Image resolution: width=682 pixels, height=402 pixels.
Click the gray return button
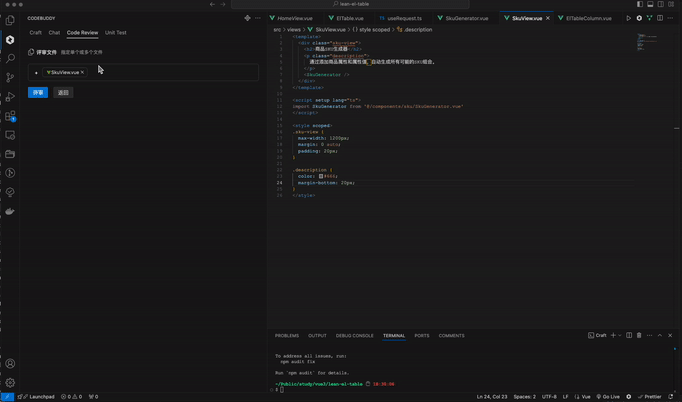pos(63,92)
